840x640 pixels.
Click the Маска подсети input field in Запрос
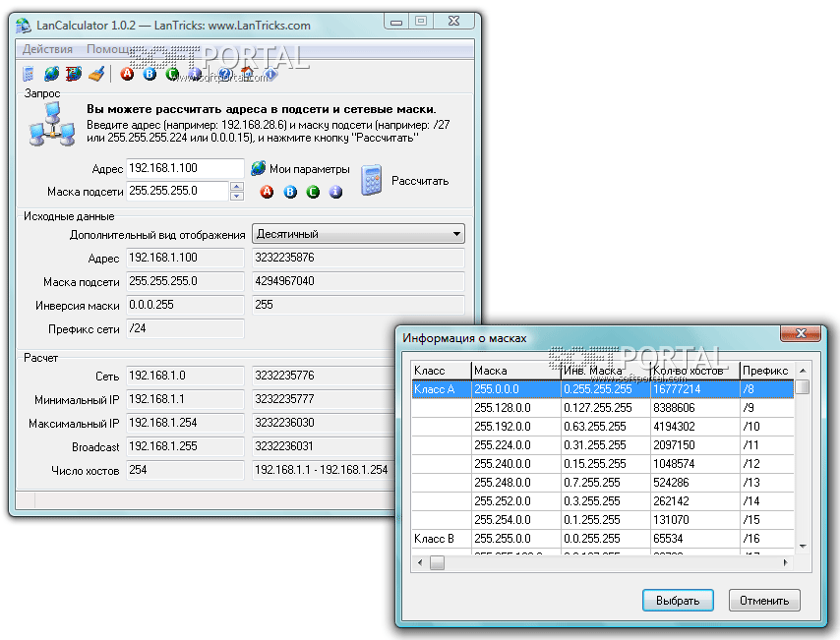pyautogui.click(x=178, y=191)
